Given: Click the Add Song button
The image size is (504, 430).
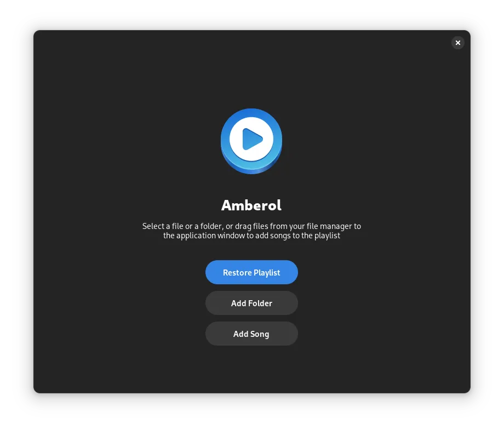Looking at the screenshot, I should 251,334.
